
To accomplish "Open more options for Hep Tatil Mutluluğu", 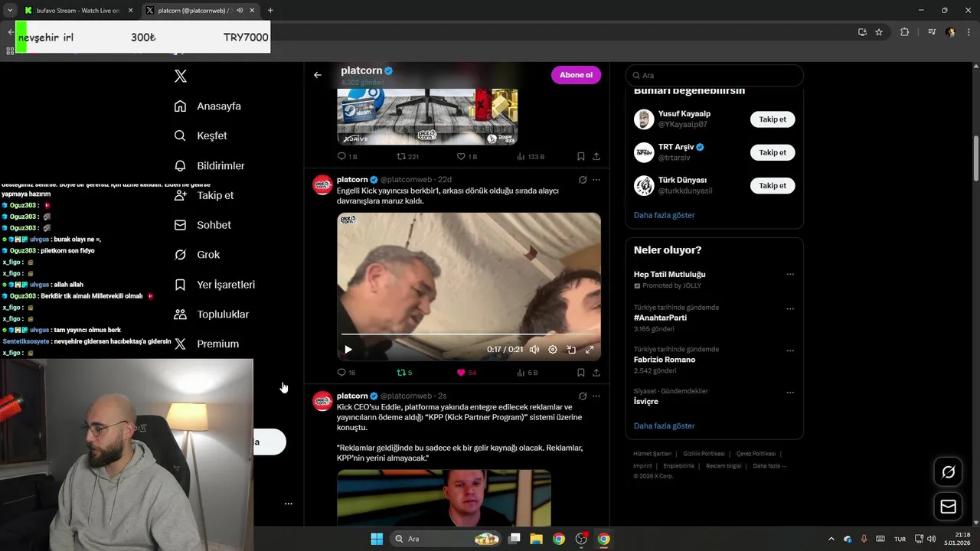I will (x=790, y=274).
